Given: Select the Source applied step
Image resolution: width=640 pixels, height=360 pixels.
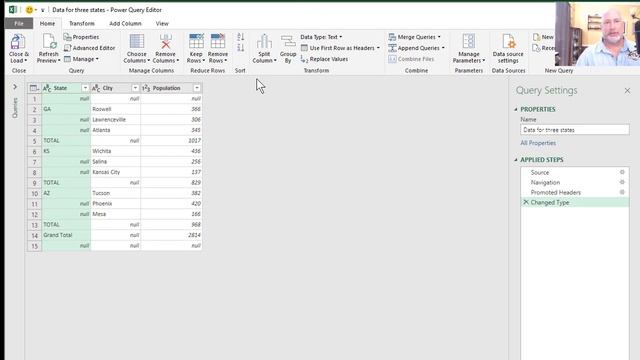Looking at the screenshot, I should point(575,172).
